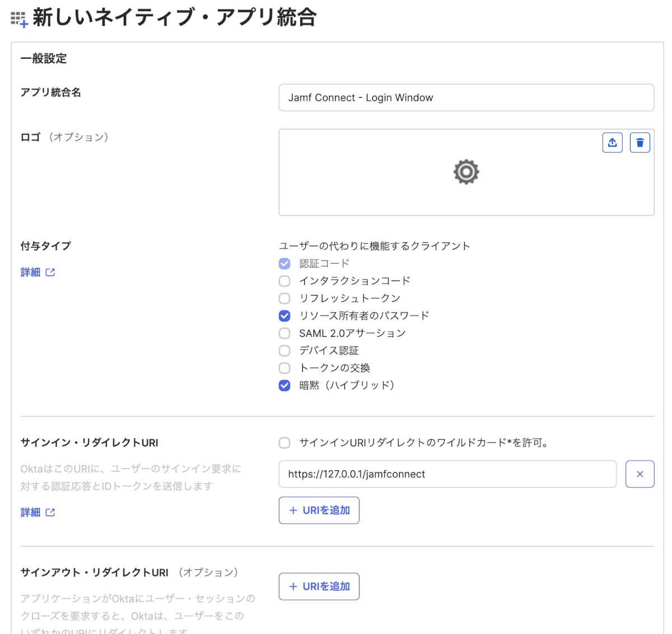Click the logo upload icon

pyautogui.click(x=612, y=143)
